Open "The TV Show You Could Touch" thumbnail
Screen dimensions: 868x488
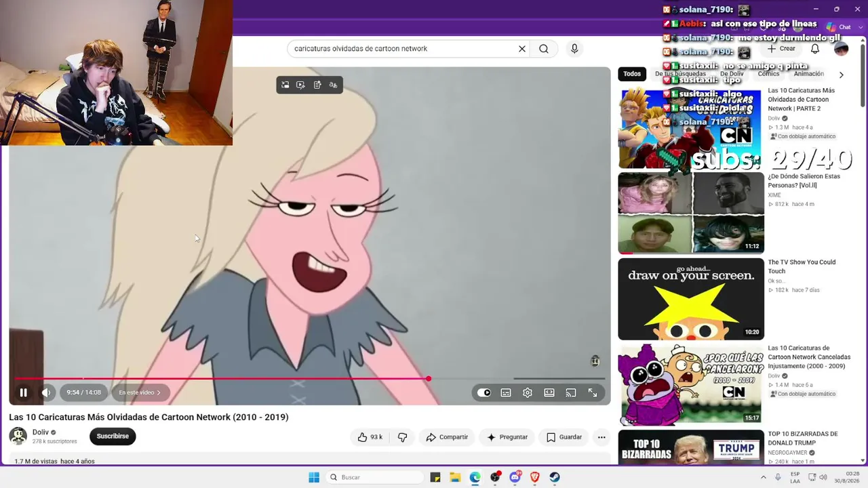[691, 299]
